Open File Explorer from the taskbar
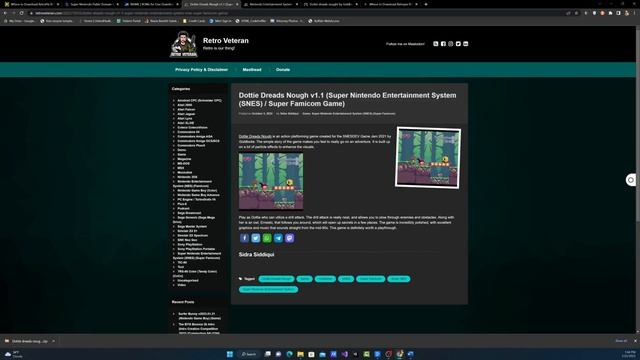The width and height of the screenshot is (640, 360). [x=300, y=354]
